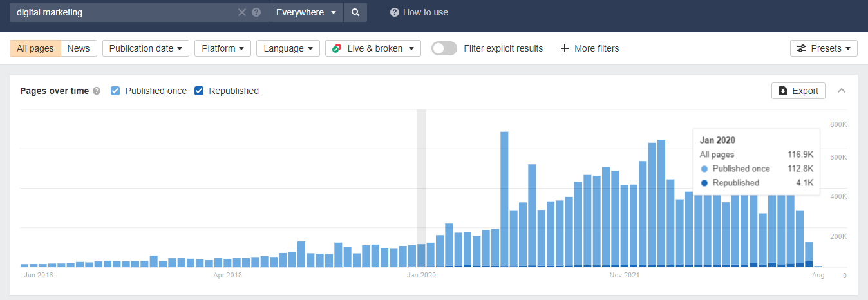Click the Apr 2018 axis label
868x300 pixels.
click(x=228, y=276)
